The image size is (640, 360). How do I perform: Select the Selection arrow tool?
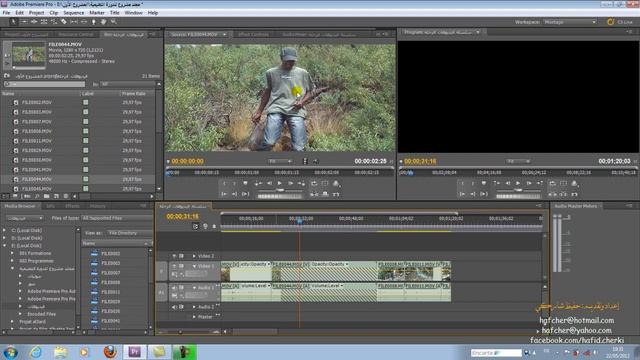click(14, 22)
